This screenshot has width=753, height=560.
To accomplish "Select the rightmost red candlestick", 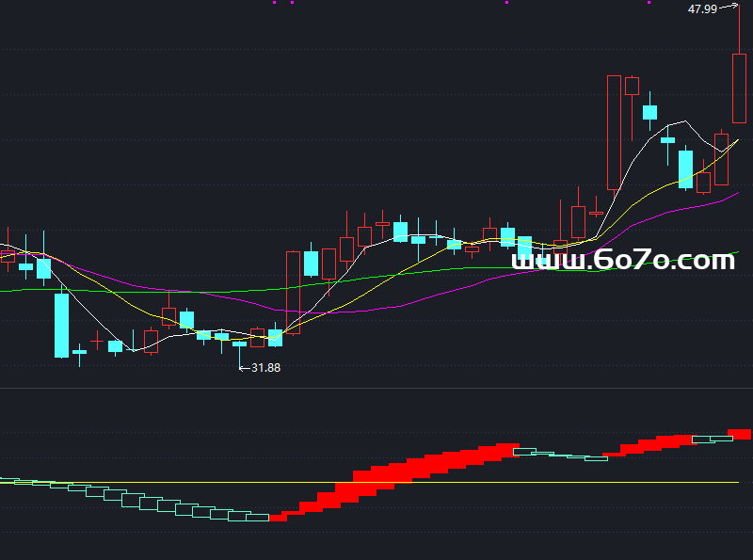I will tap(739, 88).
